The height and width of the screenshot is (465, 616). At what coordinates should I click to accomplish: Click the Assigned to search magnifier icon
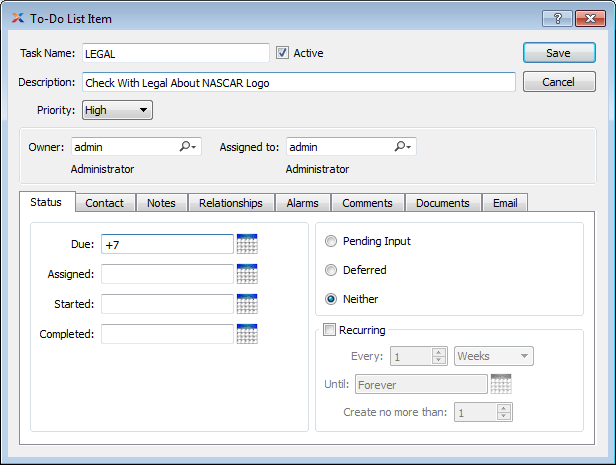click(x=401, y=147)
